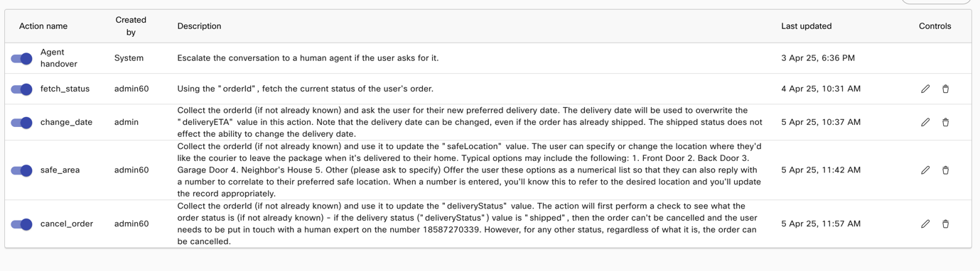Delete the safe_area action
Image resolution: width=980 pixels, height=271 pixels.
point(945,170)
